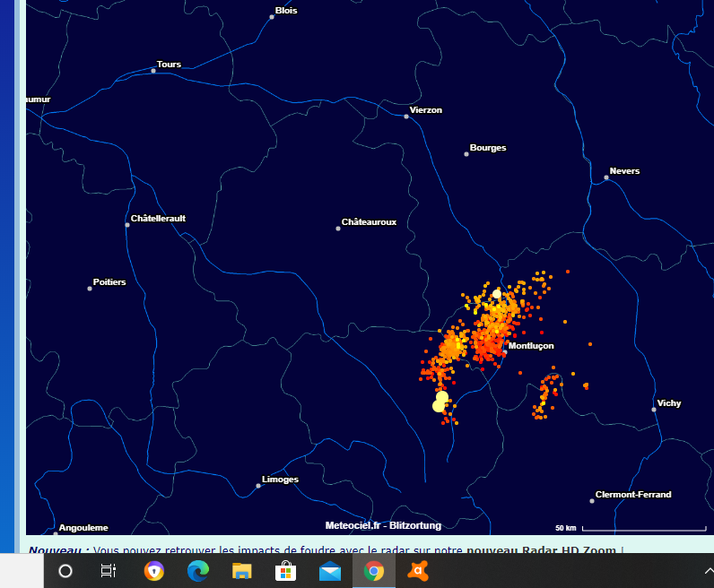Open Task View from the taskbar
The width and height of the screenshot is (714, 588).
click(x=109, y=571)
